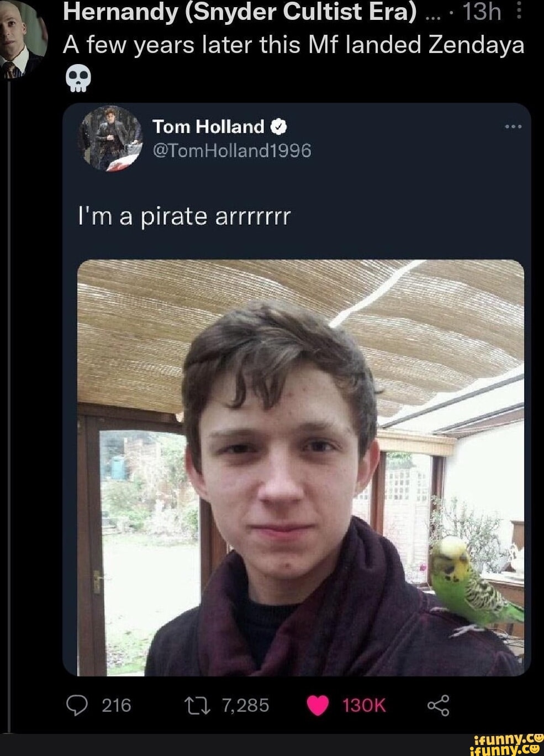View the 7,285 retweets count
Viewport: 544px width, 756px height.
pos(245,705)
